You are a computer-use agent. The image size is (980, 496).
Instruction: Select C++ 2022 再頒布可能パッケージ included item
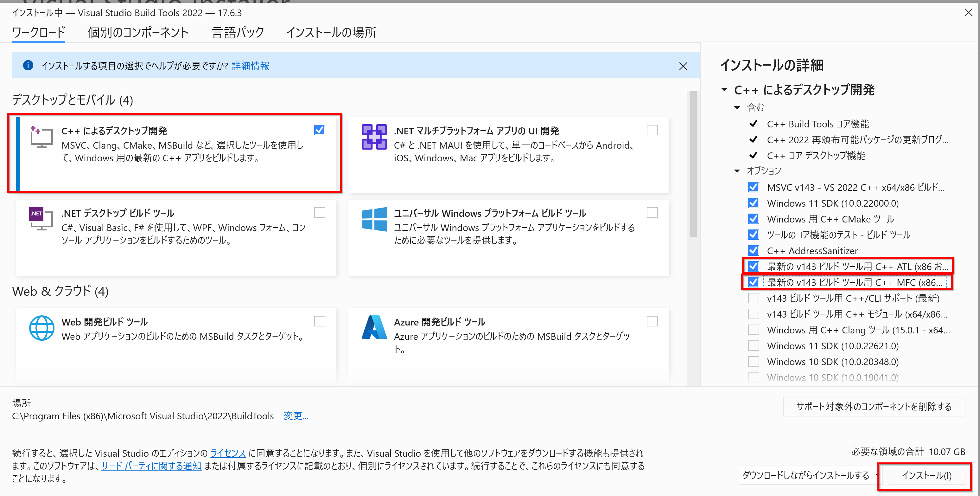[857, 140]
